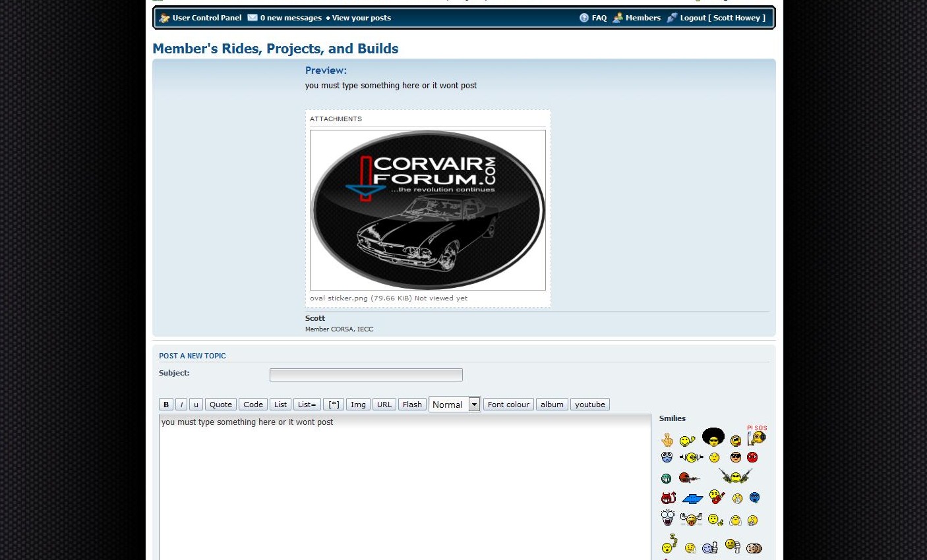
Task: Focus the Subject input field
Action: pyautogui.click(x=366, y=375)
